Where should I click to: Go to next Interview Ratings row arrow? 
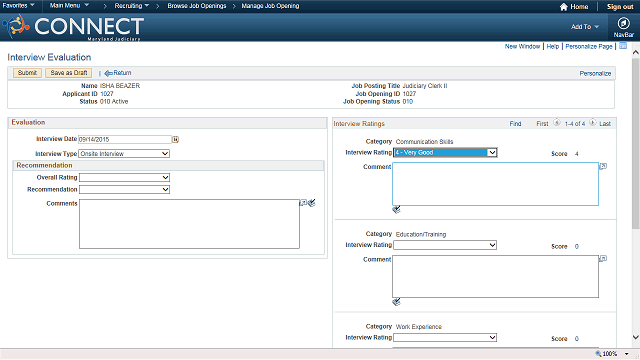point(593,122)
